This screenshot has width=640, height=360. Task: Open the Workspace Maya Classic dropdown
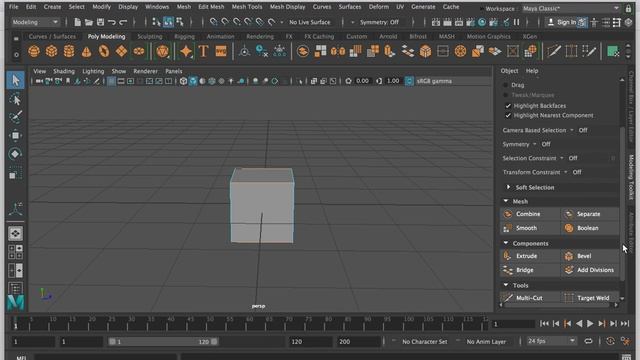tap(571, 8)
